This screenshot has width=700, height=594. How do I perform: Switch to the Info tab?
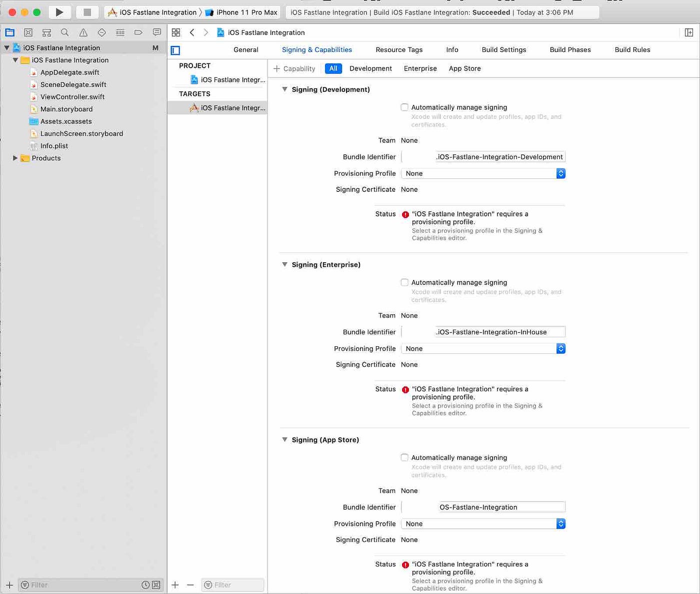point(452,49)
